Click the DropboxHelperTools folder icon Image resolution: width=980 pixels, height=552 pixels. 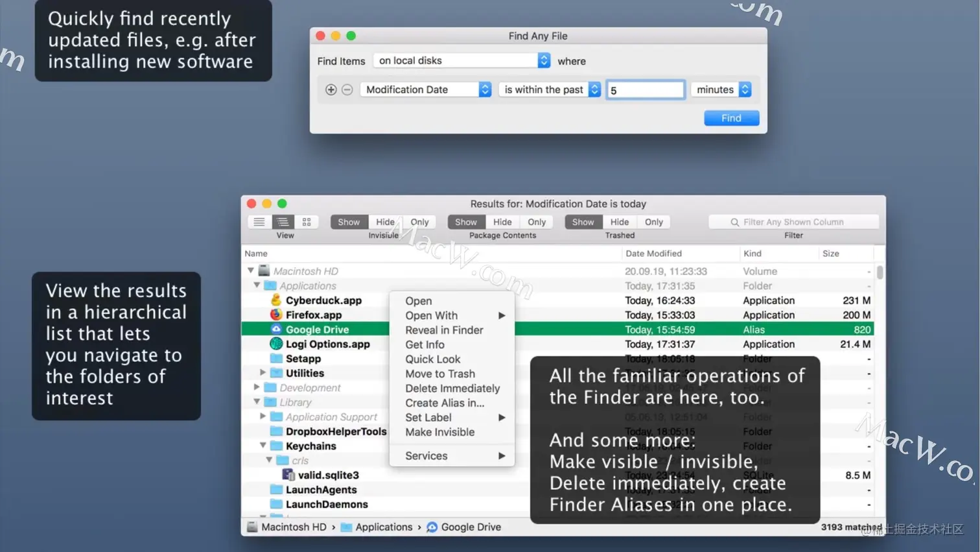[276, 431]
